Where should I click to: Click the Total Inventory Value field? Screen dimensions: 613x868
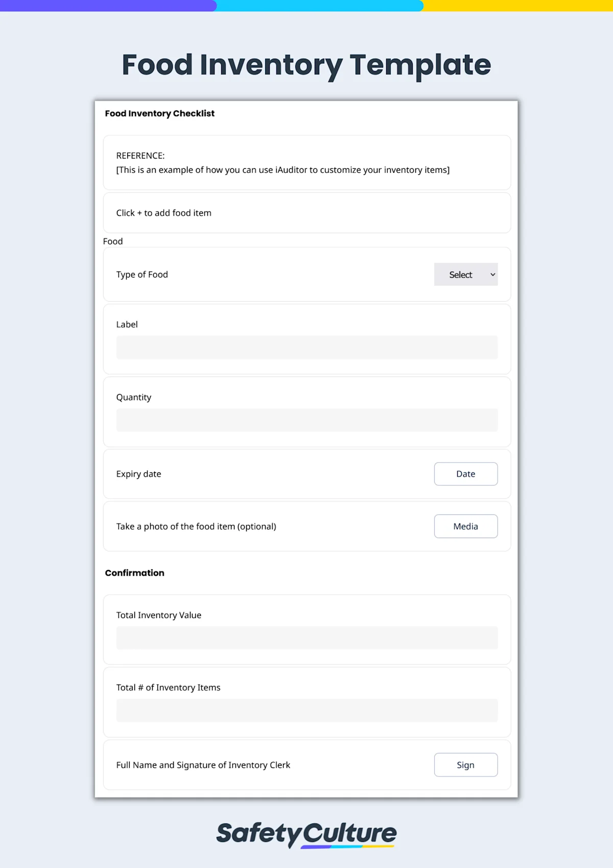coord(306,637)
